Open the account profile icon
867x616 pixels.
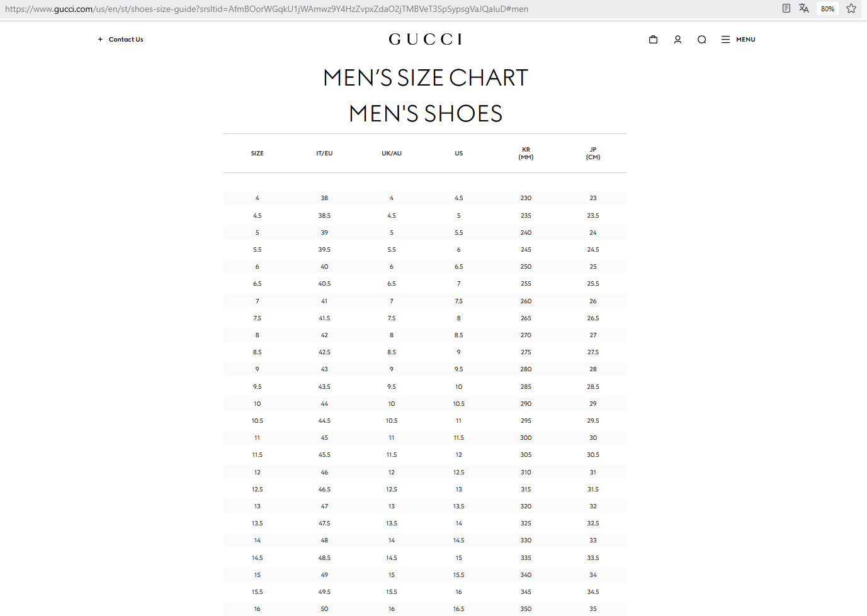pos(677,39)
